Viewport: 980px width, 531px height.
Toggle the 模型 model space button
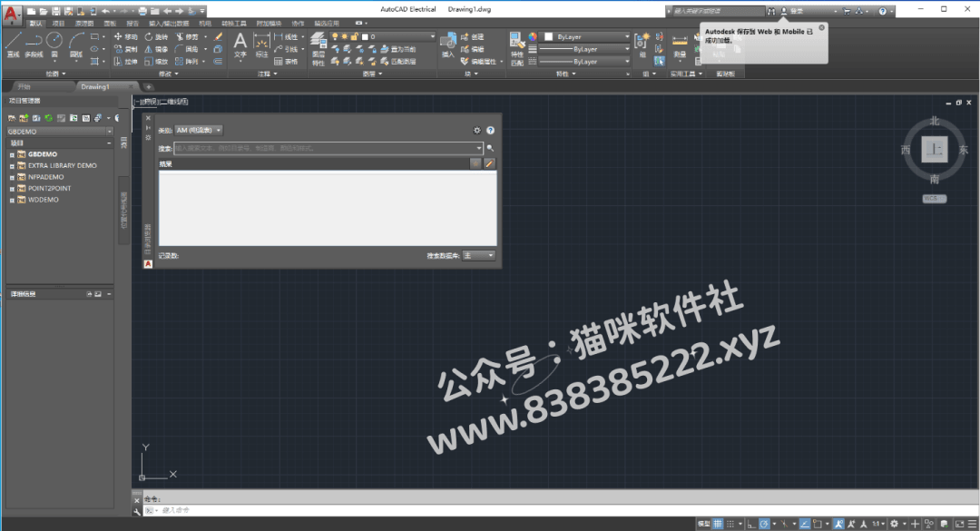704,524
